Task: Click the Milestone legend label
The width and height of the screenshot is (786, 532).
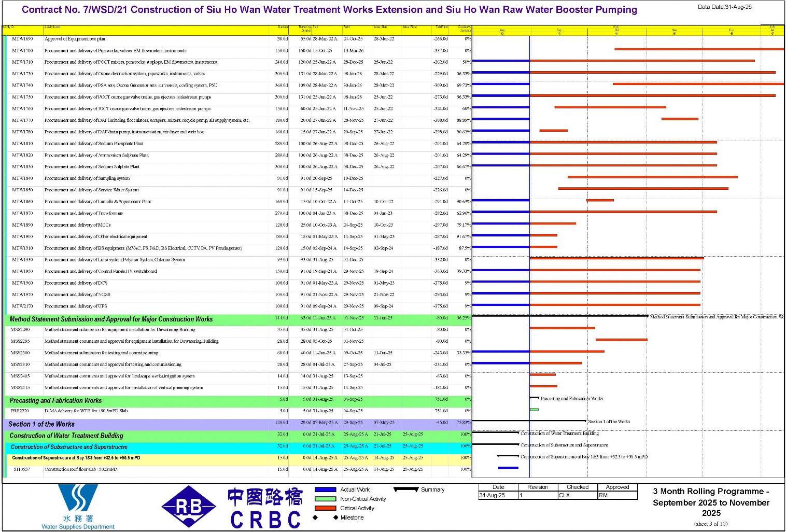Action: click(x=352, y=517)
